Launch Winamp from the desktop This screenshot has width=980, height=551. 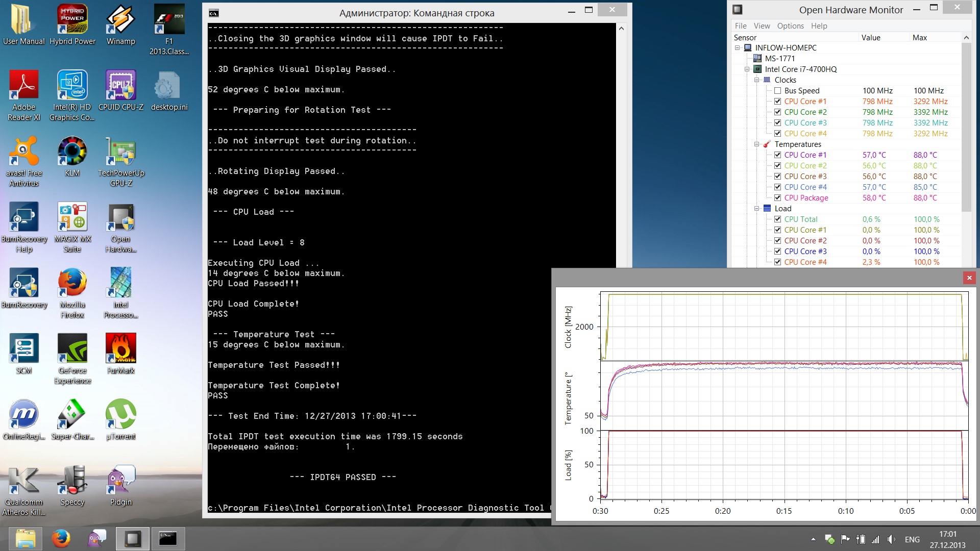point(120,20)
